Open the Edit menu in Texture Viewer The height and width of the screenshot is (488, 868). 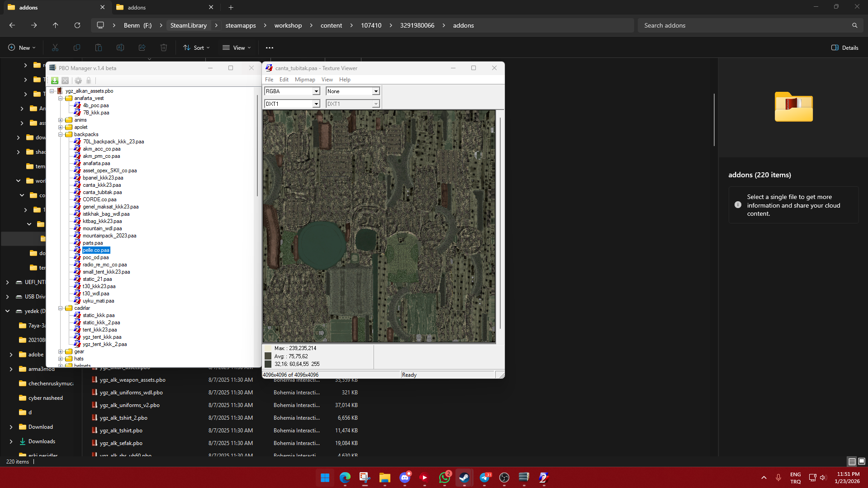click(x=284, y=80)
